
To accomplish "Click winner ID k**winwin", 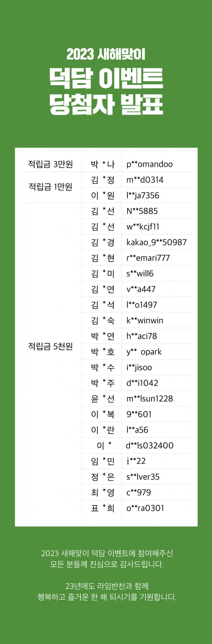I will click(145, 321).
